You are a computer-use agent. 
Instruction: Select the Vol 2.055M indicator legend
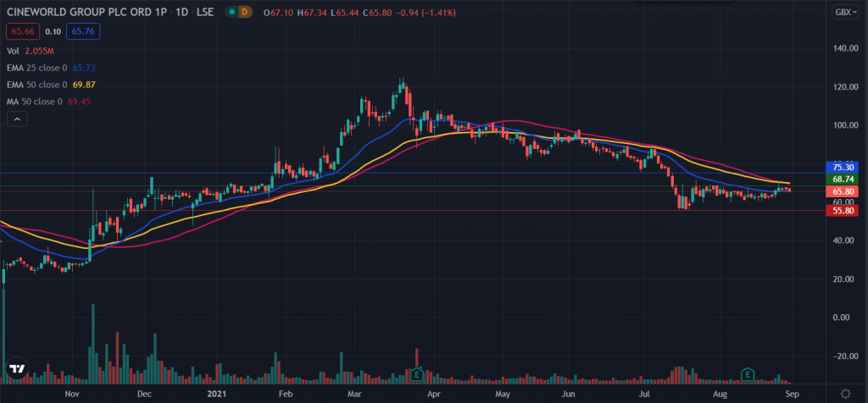[31, 50]
